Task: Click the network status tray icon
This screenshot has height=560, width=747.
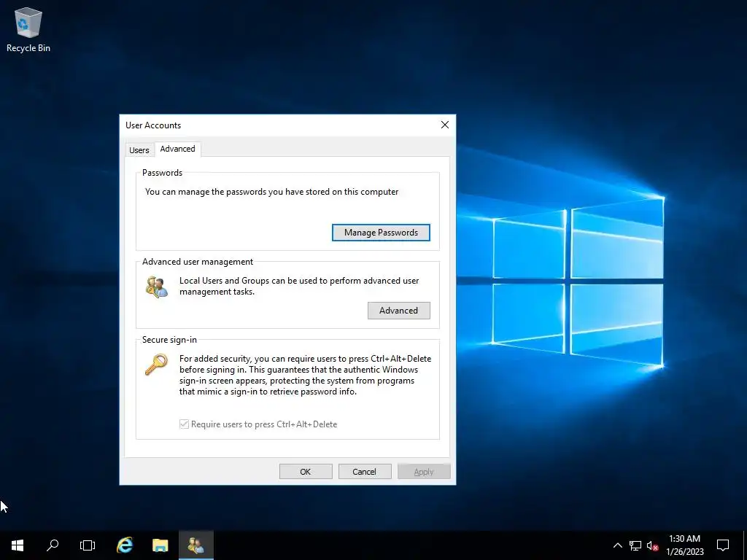Action: coord(635,545)
